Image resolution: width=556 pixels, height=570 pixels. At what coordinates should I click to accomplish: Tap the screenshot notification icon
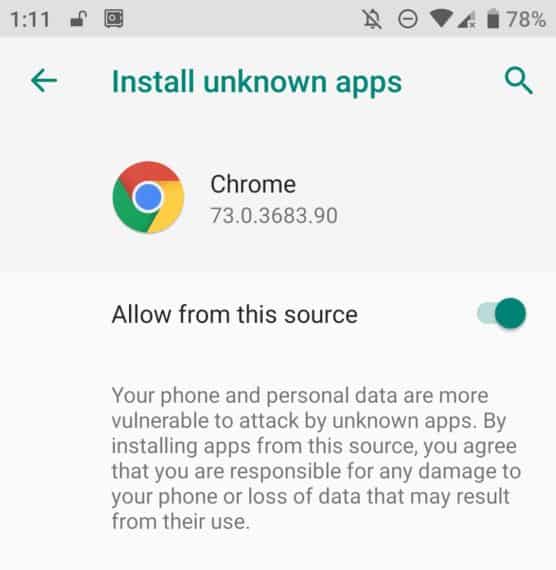(x=114, y=19)
